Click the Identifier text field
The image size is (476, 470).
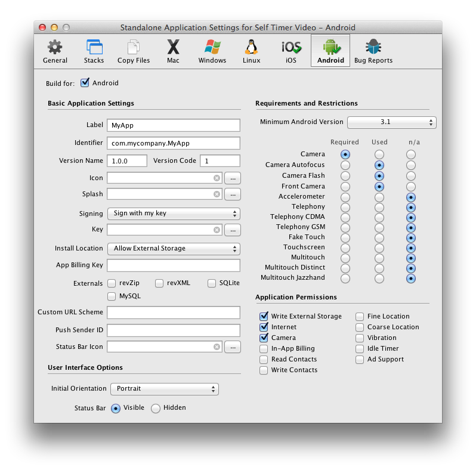click(x=173, y=143)
